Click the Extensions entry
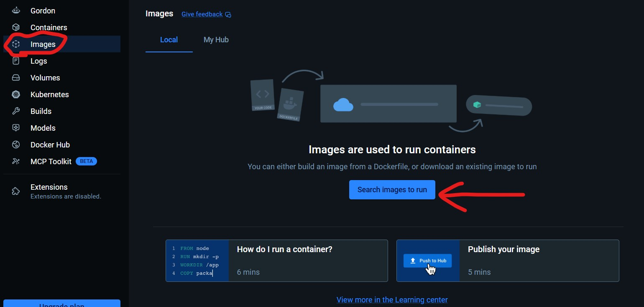 click(x=62, y=191)
